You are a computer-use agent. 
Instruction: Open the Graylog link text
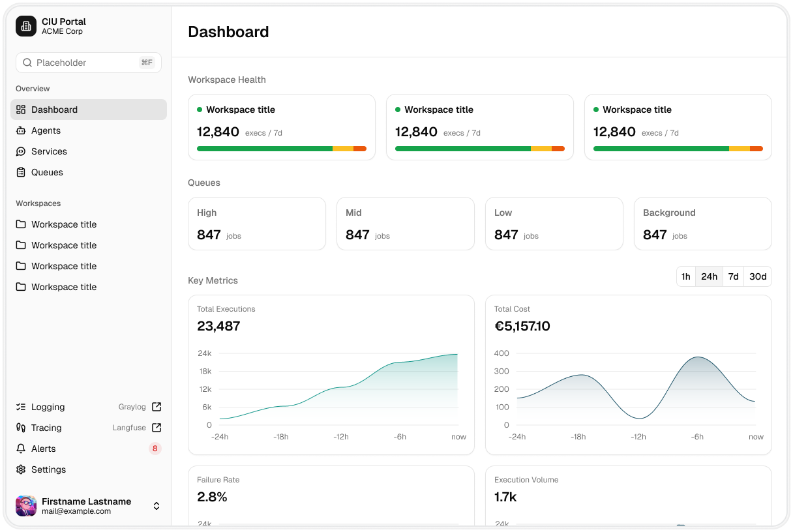coord(132,407)
